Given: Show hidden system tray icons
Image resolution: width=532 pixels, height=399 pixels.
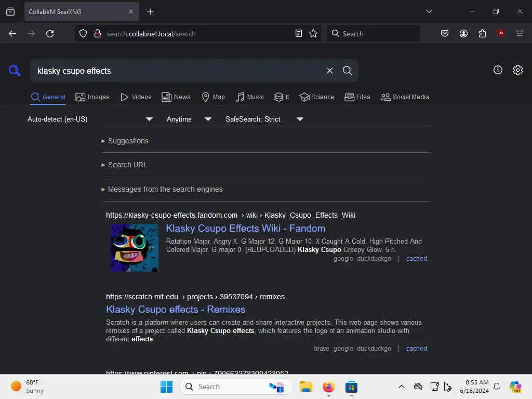Looking at the screenshot, I should point(402,387).
